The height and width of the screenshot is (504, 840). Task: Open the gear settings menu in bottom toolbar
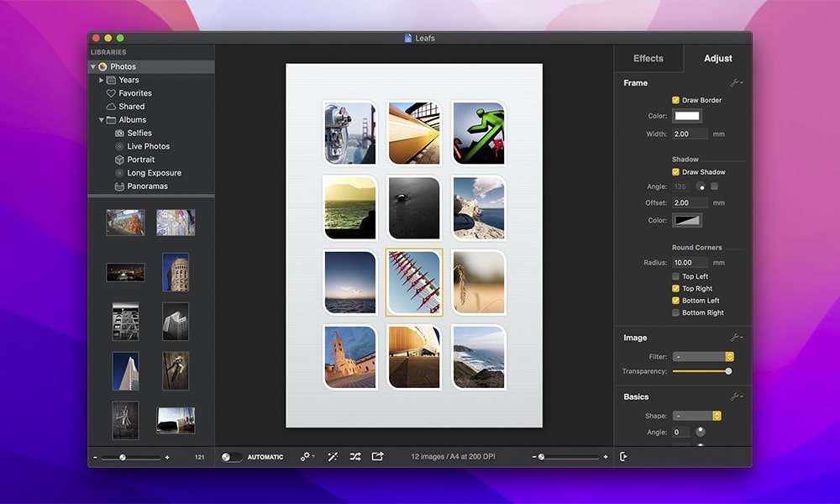307,456
